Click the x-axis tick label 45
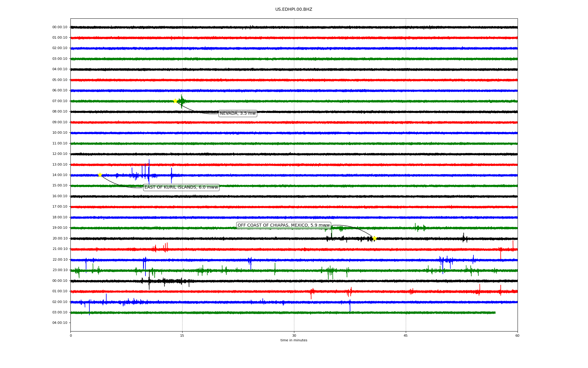The image size is (588, 368). [406, 336]
